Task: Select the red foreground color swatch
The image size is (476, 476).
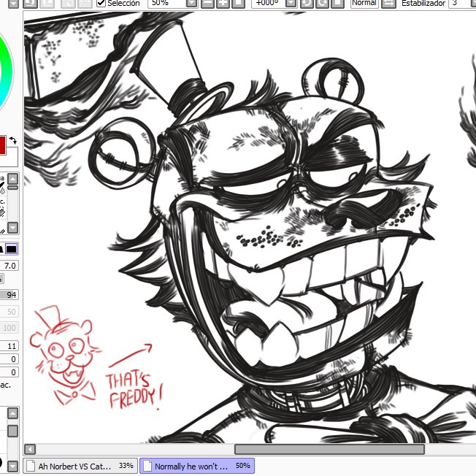Action: point(3,145)
